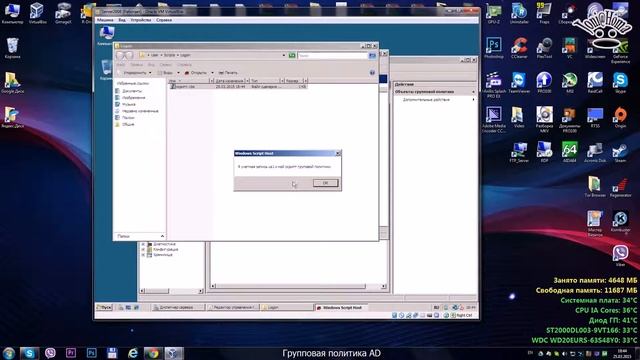The image size is (640, 360).
Task: Open Skype from host taskbar
Action: (x=29, y=353)
